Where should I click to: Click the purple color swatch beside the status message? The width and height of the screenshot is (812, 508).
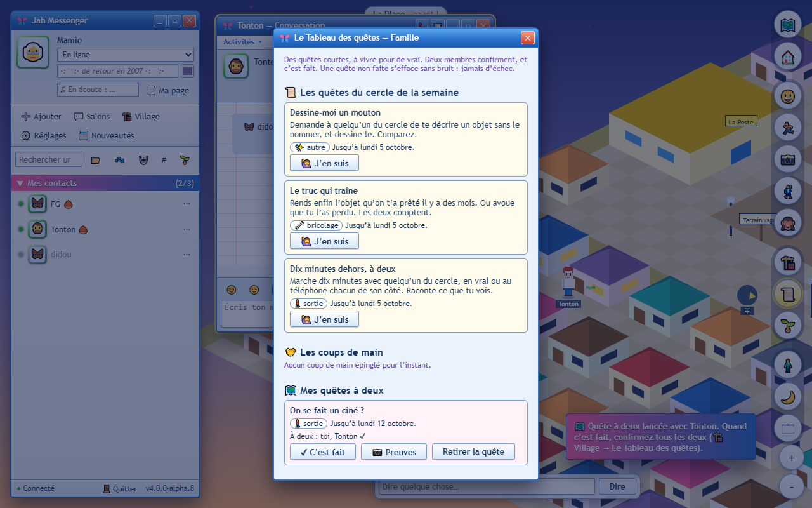click(x=187, y=71)
